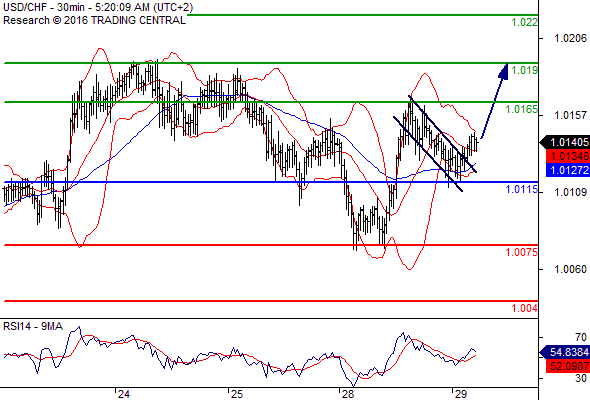Select the blue 1.0115 pivot level label
This screenshot has height=400, width=590.
tap(522, 189)
